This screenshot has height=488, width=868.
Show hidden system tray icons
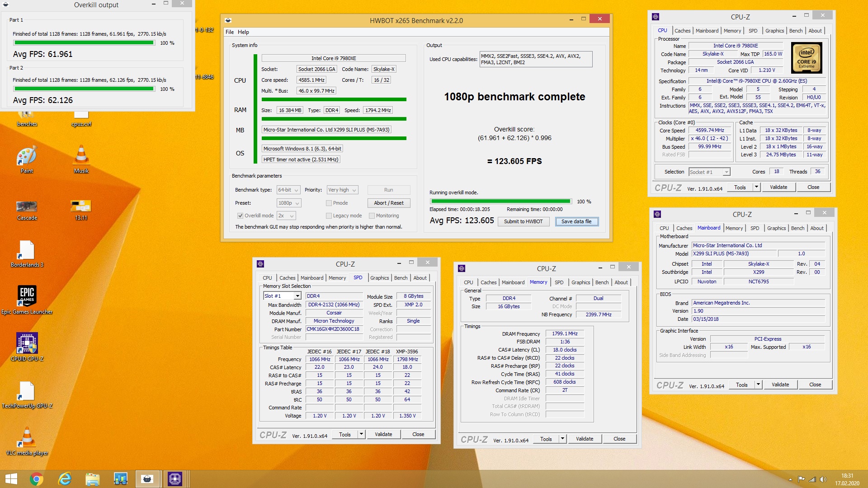(790, 479)
